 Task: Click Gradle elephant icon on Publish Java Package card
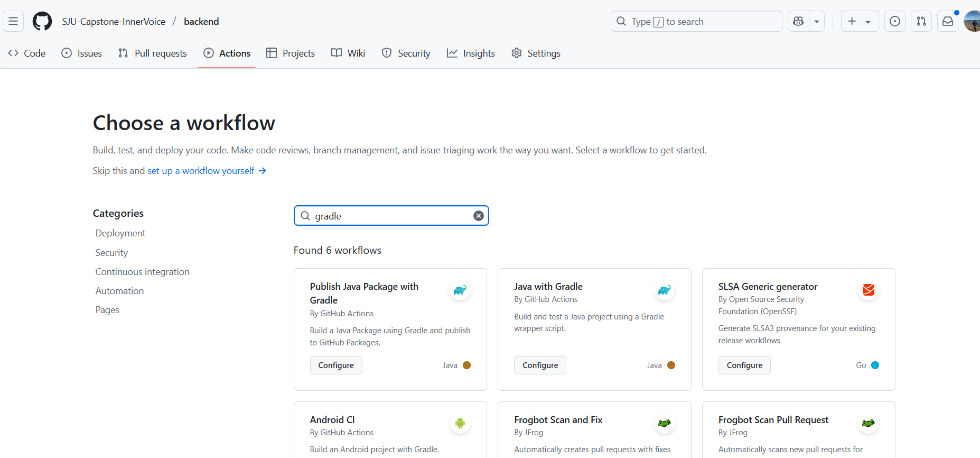[x=460, y=290]
